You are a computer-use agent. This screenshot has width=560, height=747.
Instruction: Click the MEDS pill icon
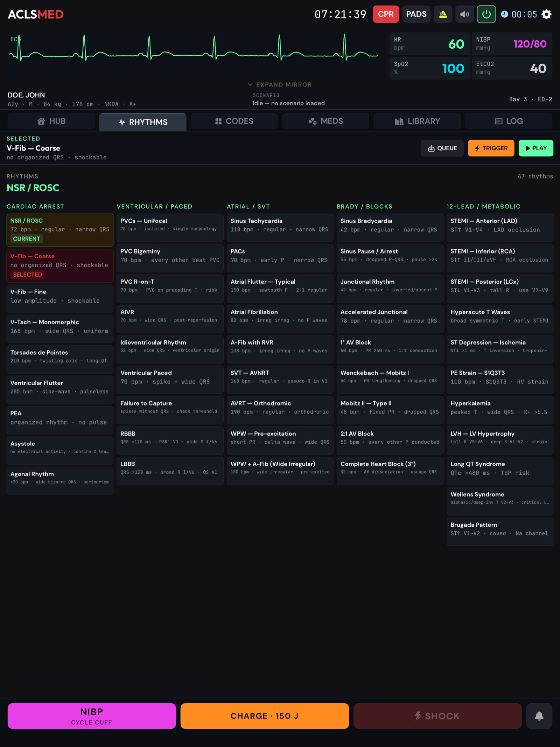[313, 121]
